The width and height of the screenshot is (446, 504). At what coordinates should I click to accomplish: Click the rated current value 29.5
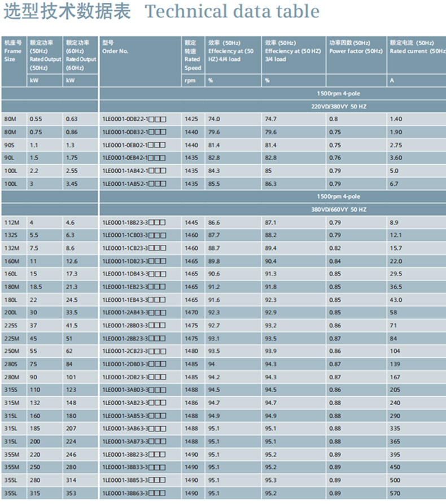[396, 274]
